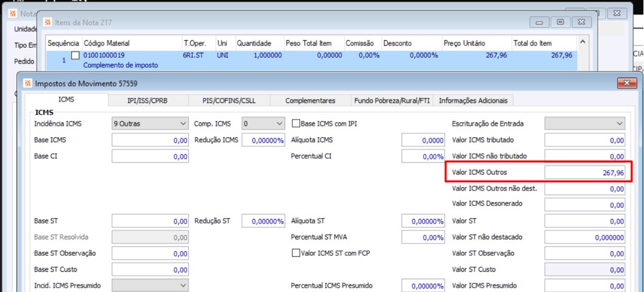This screenshot has height=292, width=644.
Task: Open the Fundo Pobreza/Rural/FTI tab
Action: pos(392,100)
